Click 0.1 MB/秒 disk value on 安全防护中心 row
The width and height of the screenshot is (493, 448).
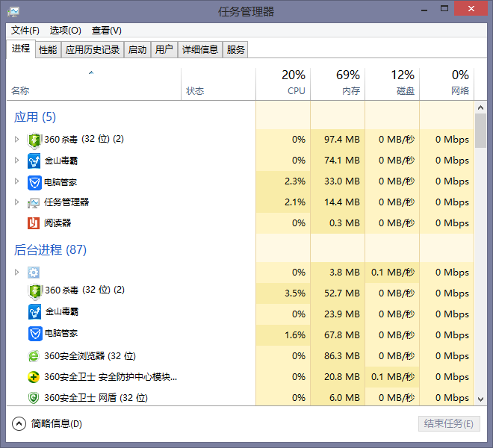coord(393,377)
